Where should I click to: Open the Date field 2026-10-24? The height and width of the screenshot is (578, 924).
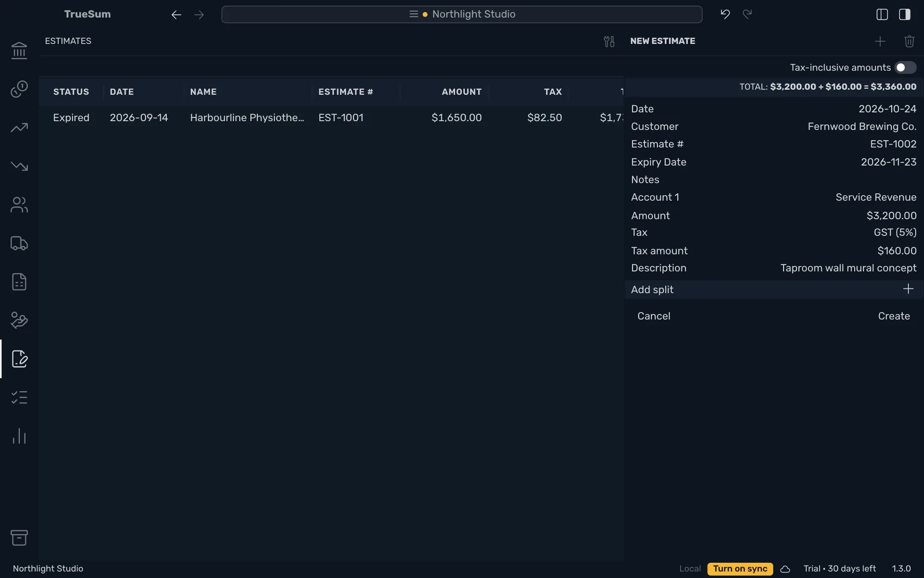point(774,109)
